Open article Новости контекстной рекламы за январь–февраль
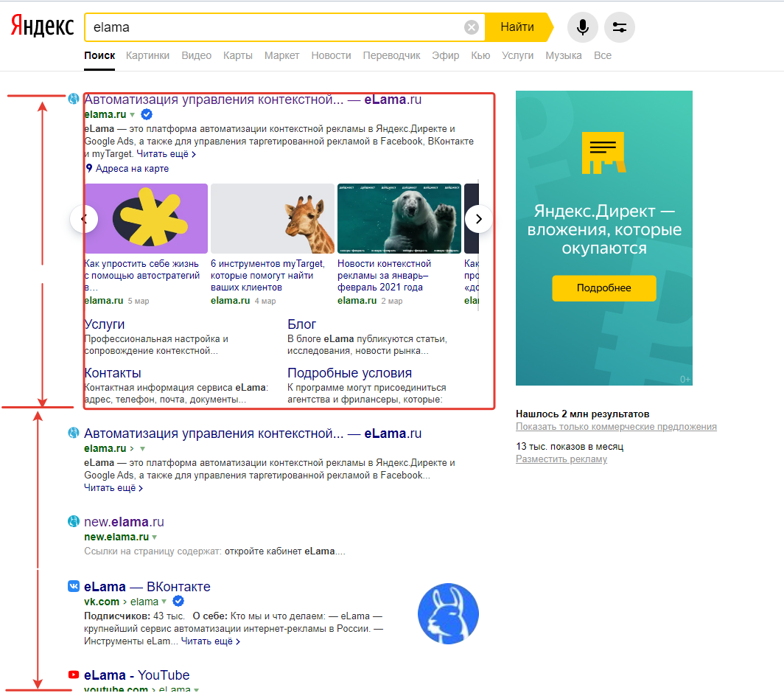 [x=384, y=276]
